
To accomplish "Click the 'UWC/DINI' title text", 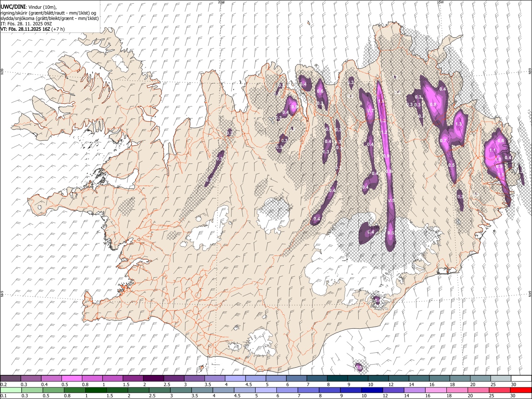I will pos(12,7).
